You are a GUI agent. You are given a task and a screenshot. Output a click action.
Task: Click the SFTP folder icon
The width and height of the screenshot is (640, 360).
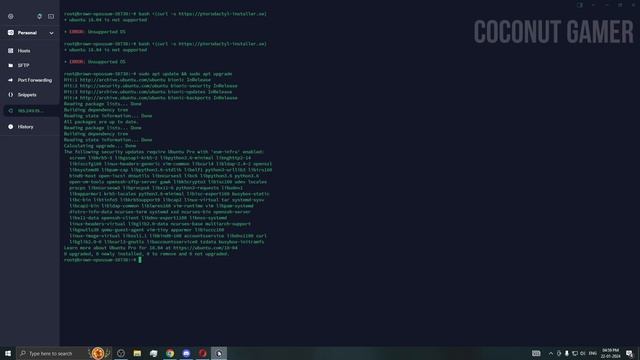pos(11,65)
